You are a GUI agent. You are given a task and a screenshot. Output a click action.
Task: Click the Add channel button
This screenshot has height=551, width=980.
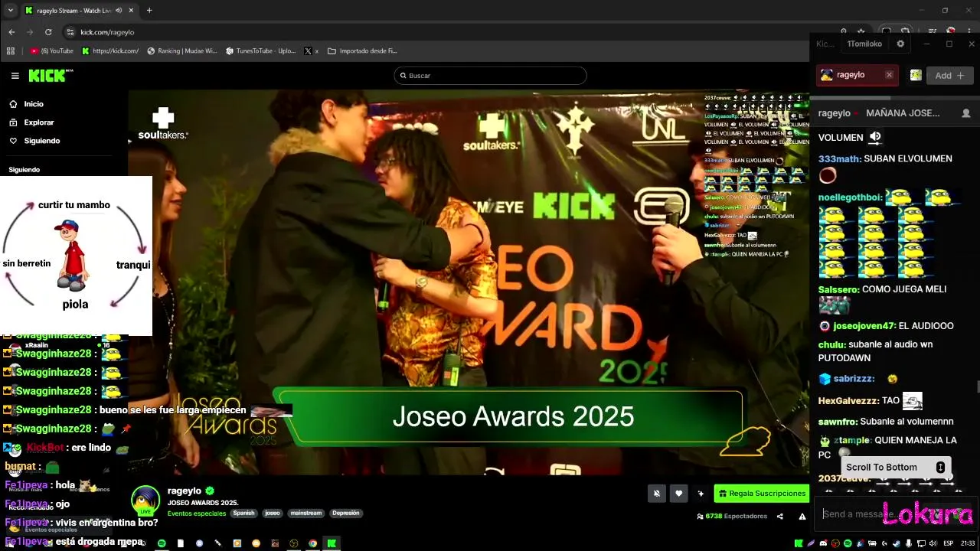pos(949,75)
